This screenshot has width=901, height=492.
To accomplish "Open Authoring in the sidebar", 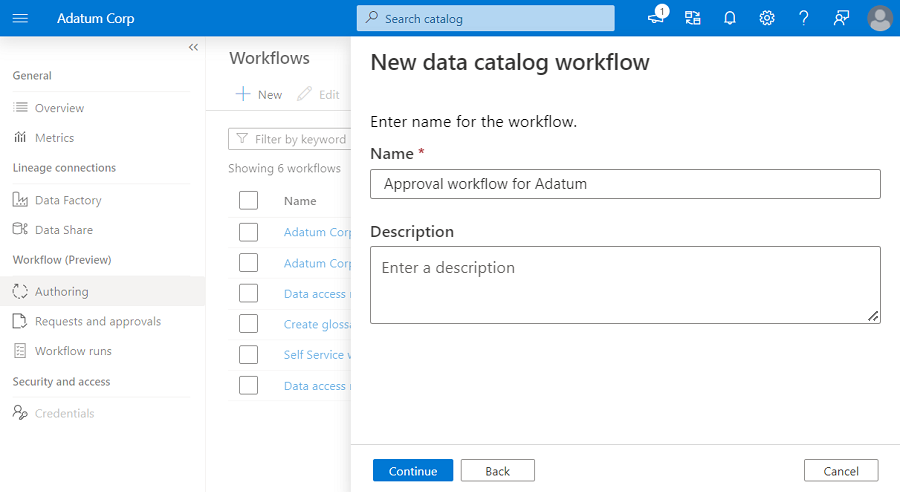I will click(x=61, y=291).
